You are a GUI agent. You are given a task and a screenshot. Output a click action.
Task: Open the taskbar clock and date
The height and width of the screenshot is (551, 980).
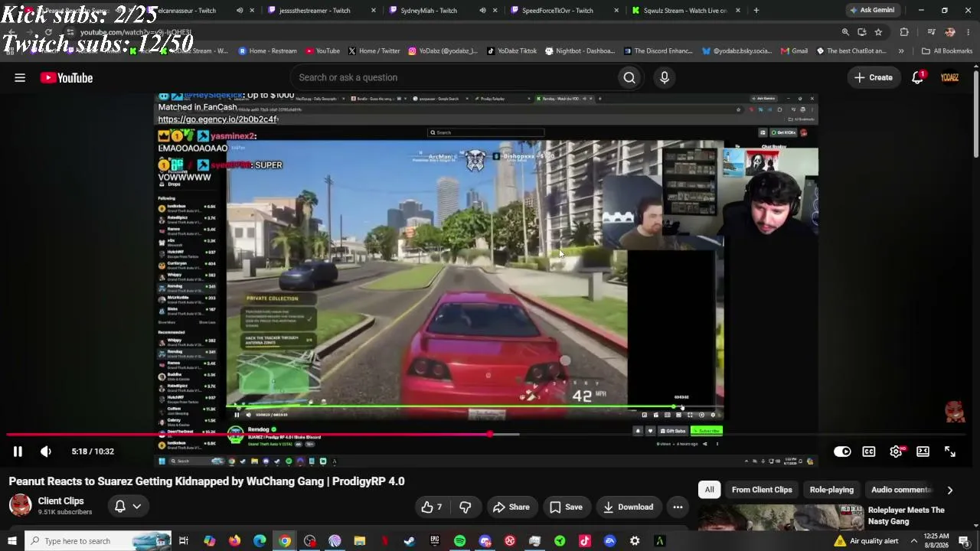(x=937, y=541)
